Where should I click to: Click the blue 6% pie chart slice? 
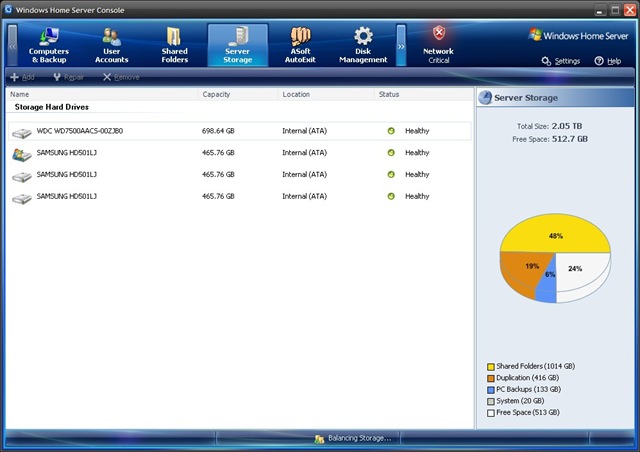click(x=548, y=286)
